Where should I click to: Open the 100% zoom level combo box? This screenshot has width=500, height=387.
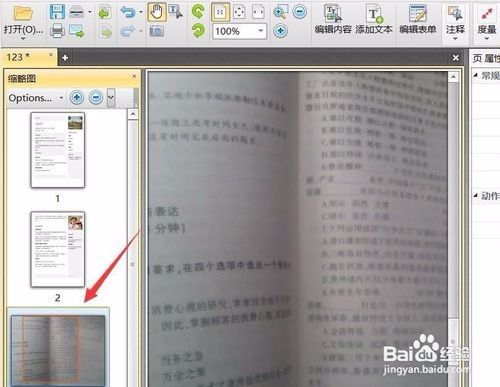pos(240,31)
